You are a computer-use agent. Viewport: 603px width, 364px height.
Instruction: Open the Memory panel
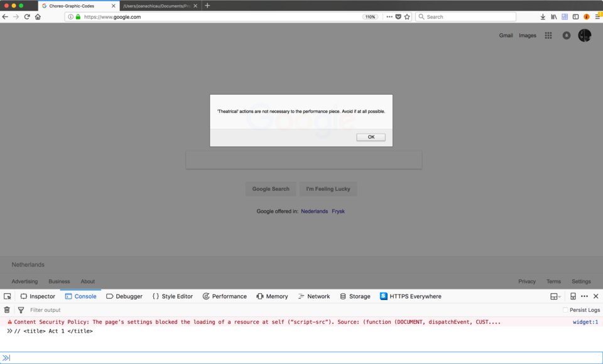click(x=272, y=296)
